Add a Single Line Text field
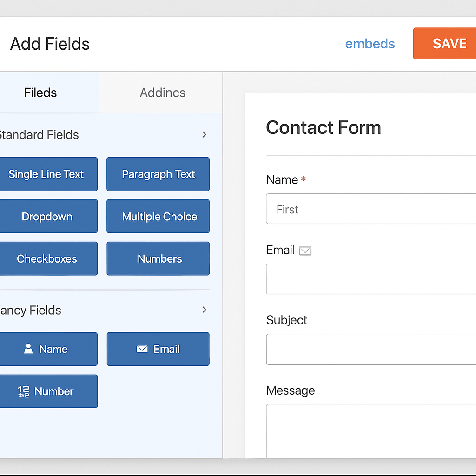 click(x=48, y=174)
